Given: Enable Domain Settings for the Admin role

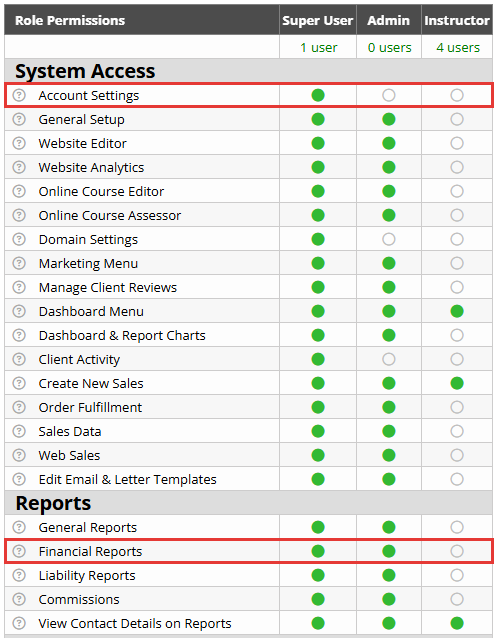Looking at the screenshot, I should (x=389, y=239).
